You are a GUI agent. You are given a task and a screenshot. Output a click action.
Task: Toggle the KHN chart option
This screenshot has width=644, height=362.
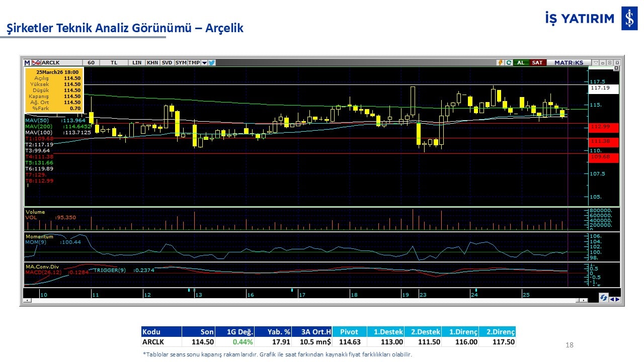[152, 63]
